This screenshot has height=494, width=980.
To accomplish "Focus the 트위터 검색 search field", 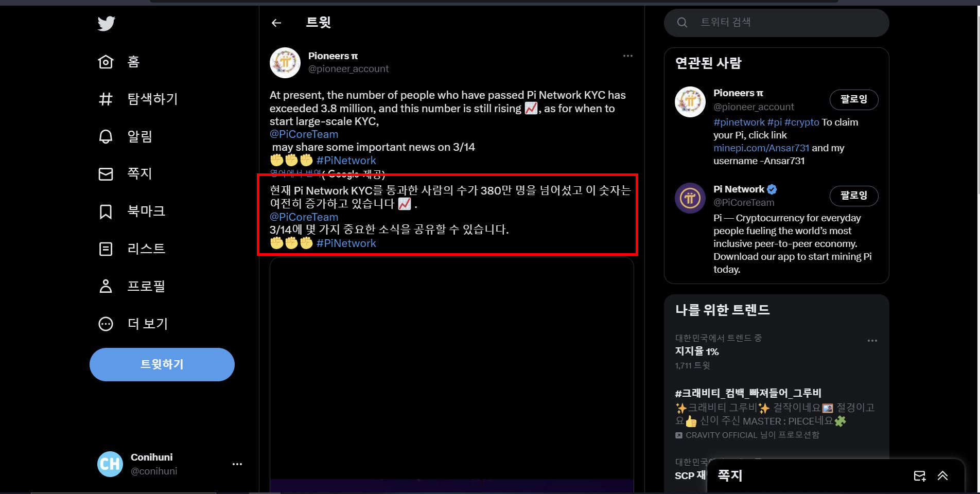I will tap(777, 22).
